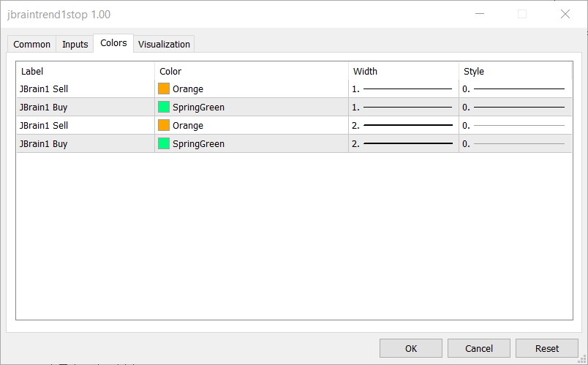The width and height of the screenshot is (588, 365).
Task: Open width setting of first JBrain1 Sell row
Action: [x=403, y=89]
